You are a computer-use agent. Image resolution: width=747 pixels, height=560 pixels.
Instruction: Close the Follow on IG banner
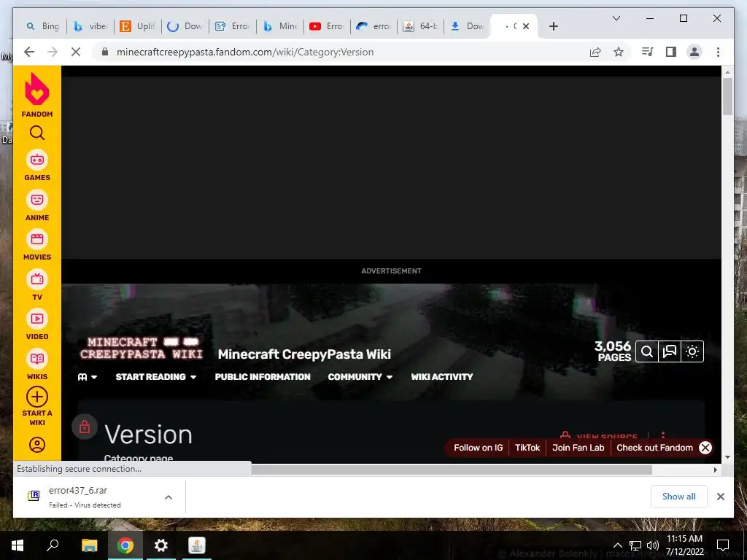click(x=705, y=448)
